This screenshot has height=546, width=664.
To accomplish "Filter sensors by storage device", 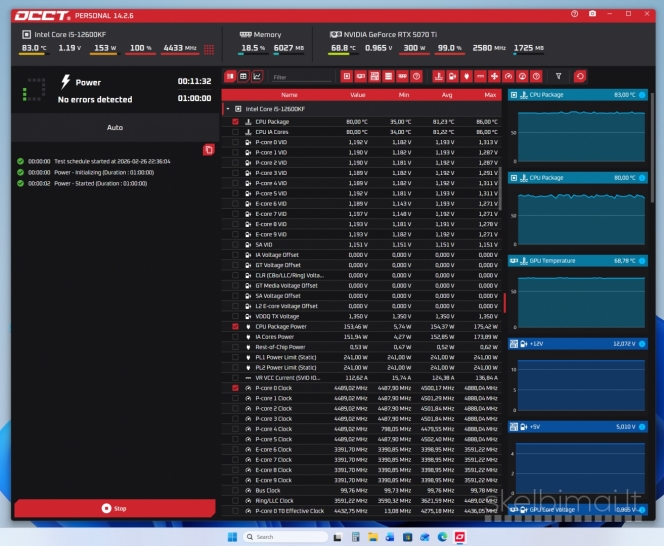I will tap(388, 77).
